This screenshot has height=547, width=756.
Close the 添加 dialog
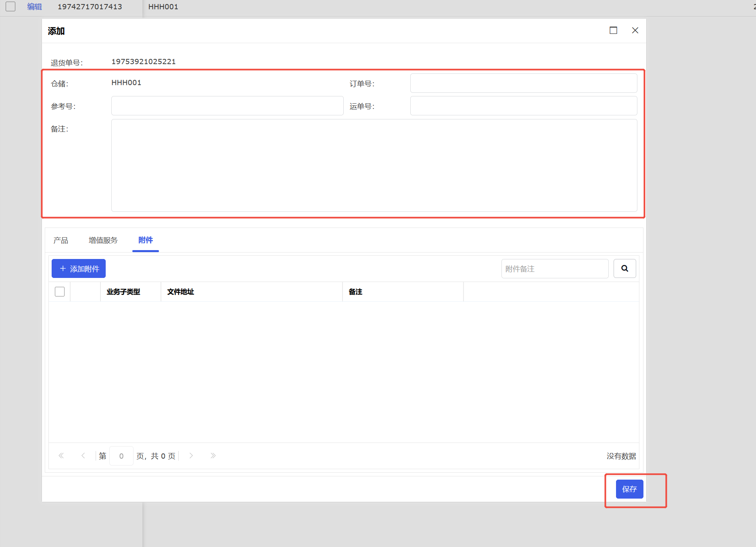point(635,30)
